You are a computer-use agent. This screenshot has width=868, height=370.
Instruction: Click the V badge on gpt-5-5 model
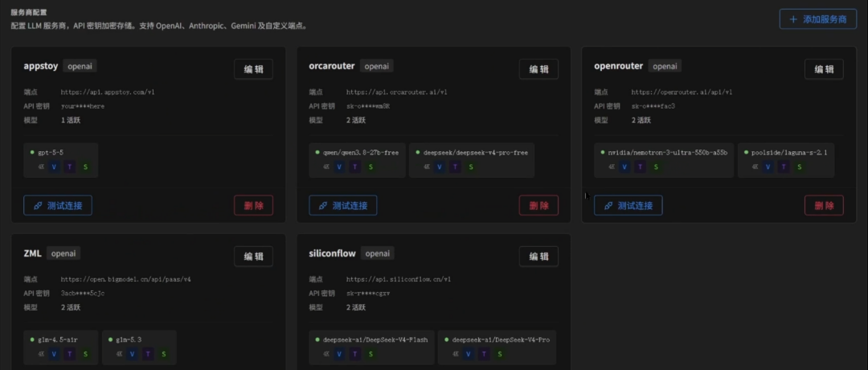(x=55, y=166)
